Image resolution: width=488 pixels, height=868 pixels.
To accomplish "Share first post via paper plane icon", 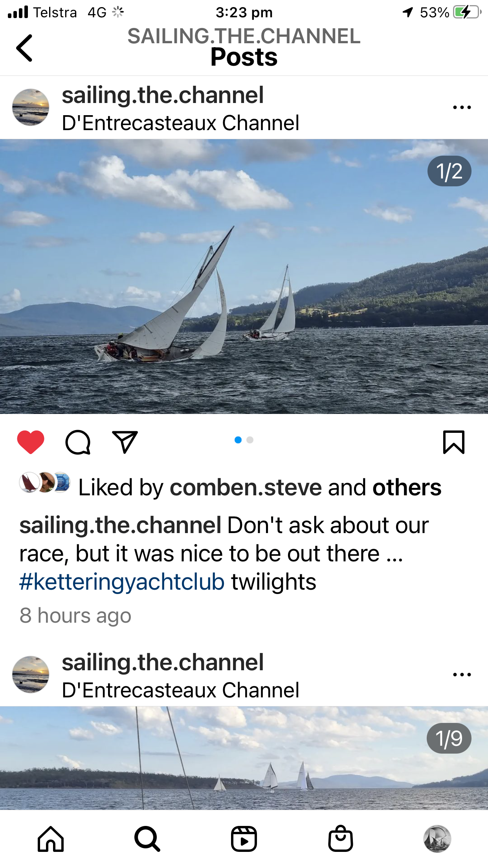I will point(125,442).
